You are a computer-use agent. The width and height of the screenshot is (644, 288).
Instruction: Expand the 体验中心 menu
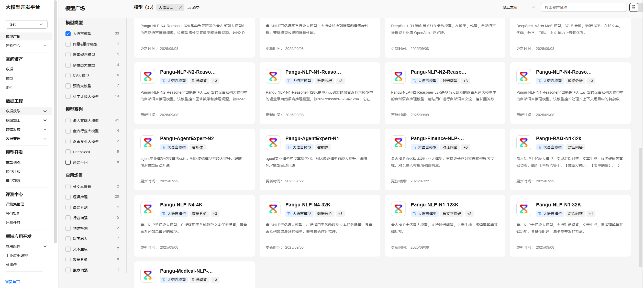[26, 46]
